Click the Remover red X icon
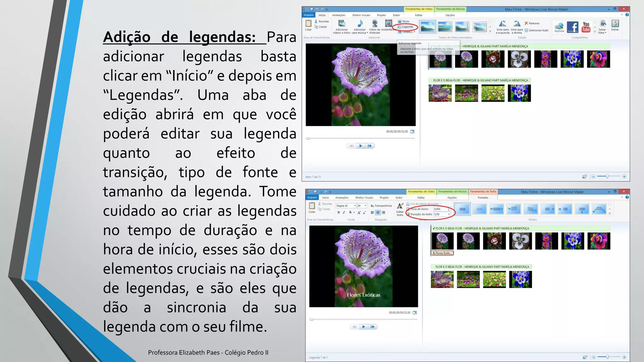Image resolution: width=644 pixels, height=362 pixels. (526, 23)
